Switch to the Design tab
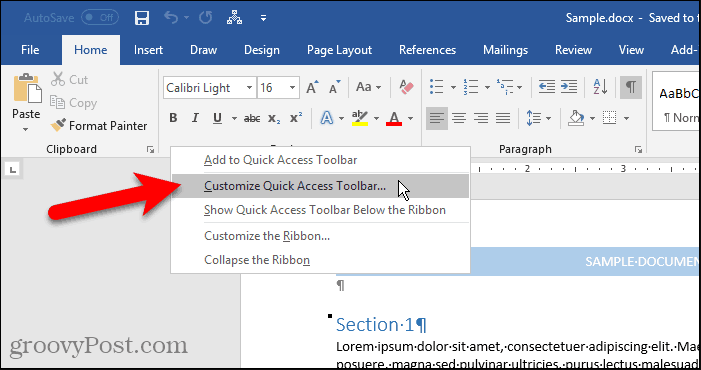 point(262,50)
